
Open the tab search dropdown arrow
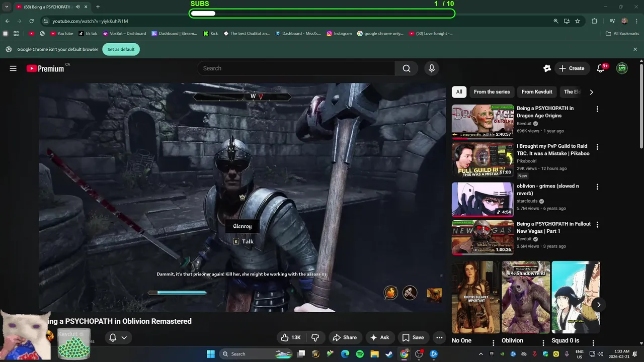tap(7, 7)
